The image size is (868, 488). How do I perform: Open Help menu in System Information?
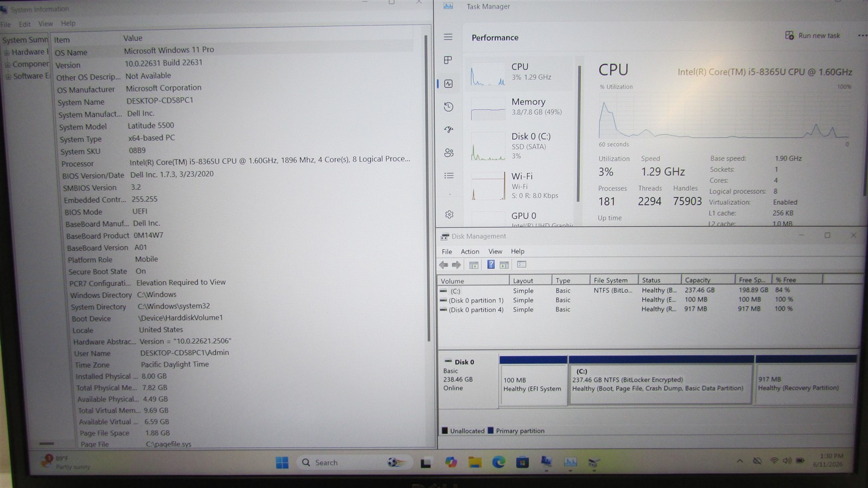tap(68, 23)
